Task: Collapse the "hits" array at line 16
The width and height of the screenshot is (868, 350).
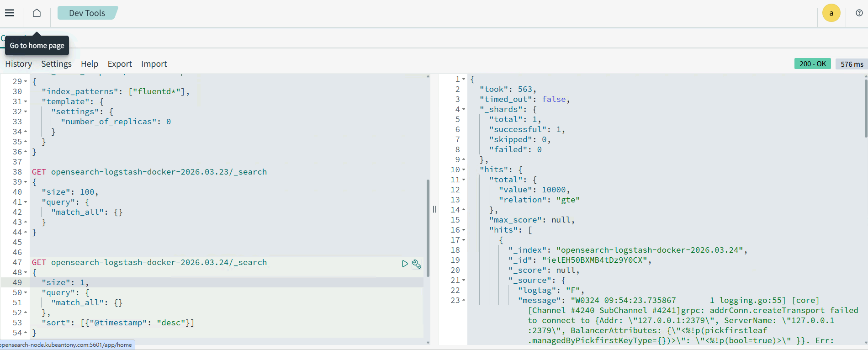Action: coord(464,230)
